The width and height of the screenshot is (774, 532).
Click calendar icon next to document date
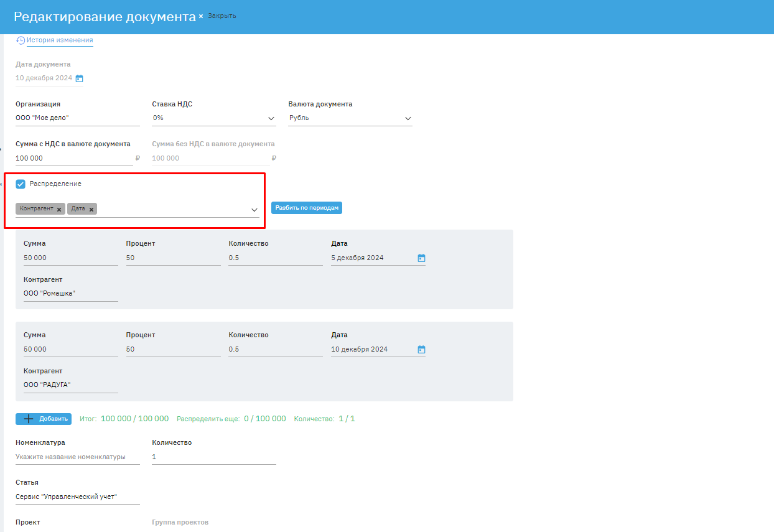pos(79,78)
